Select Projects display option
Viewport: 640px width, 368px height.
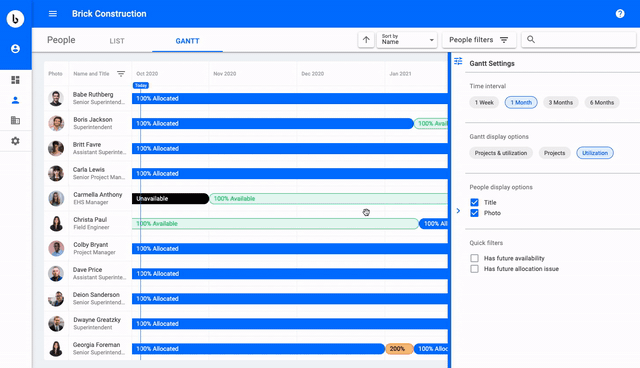point(554,153)
